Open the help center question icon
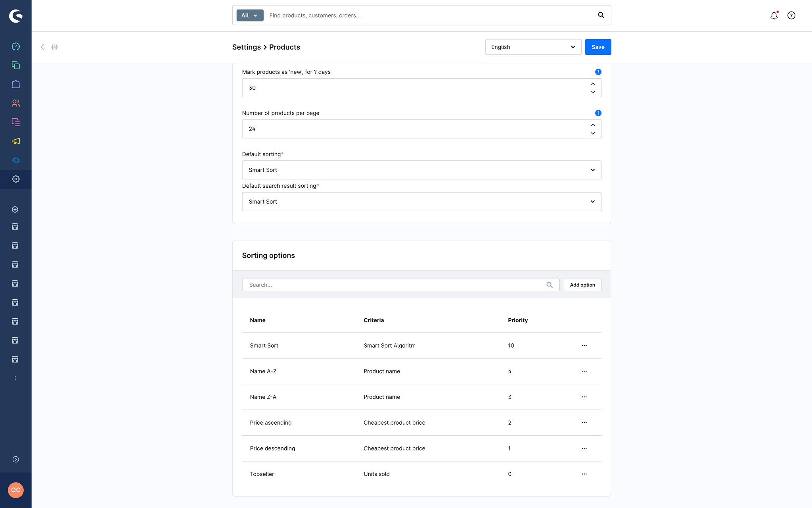This screenshot has height=508, width=812. click(x=791, y=15)
